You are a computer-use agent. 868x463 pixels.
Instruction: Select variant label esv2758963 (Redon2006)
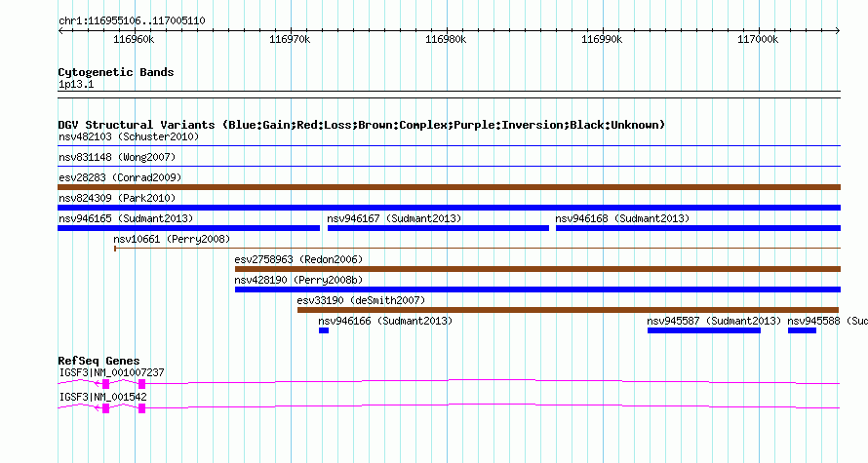point(298,259)
